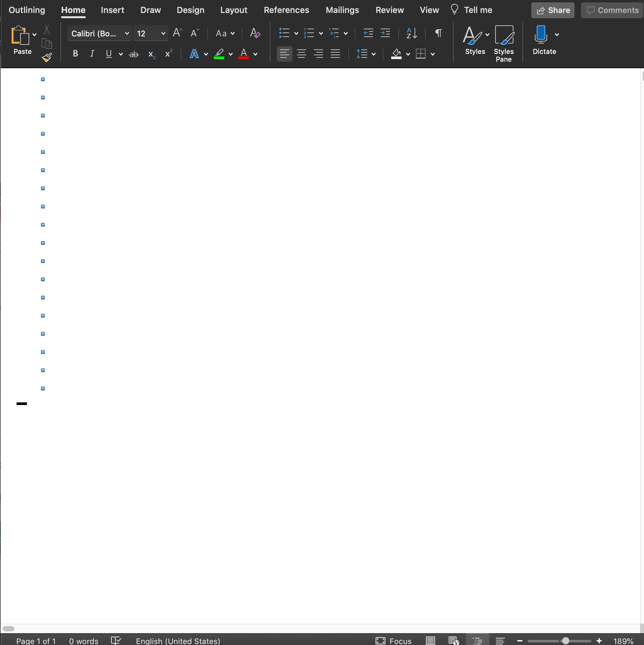
Task: Open the Format Painter
Action: click(x=47, y=57)
